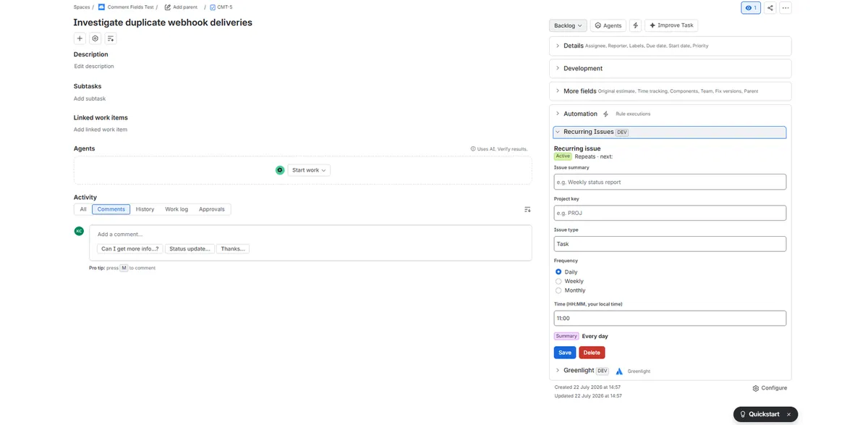
Task: Switch to the History tab
Action: coord(145,209)
